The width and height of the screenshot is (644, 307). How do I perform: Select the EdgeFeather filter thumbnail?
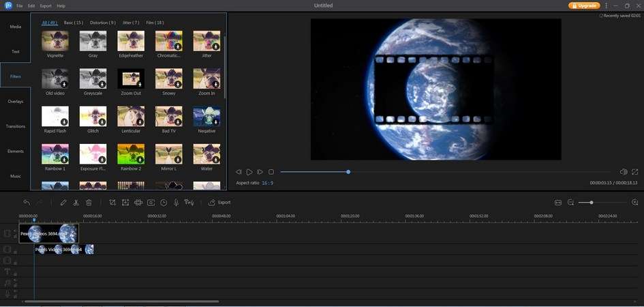point(131,41)
